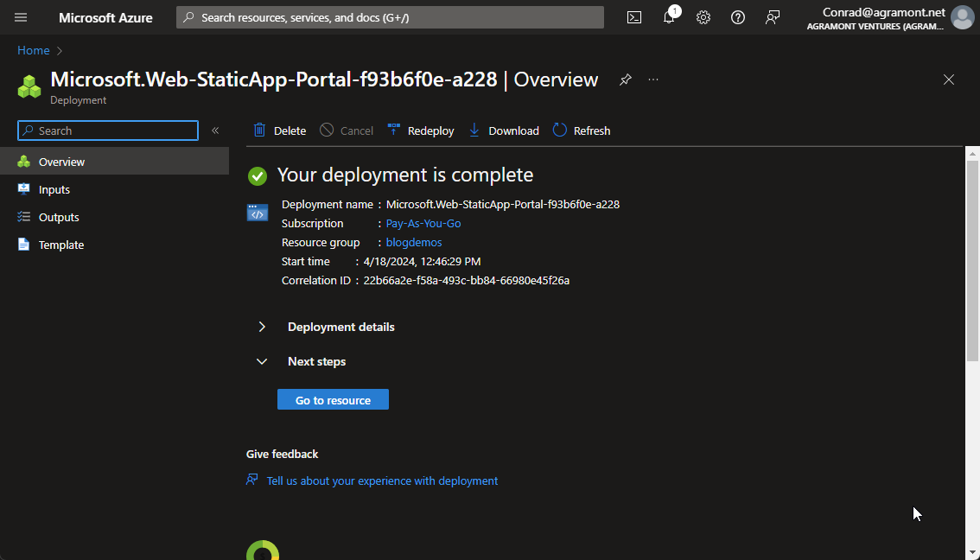980x560 pixels.
Task: Select Inputs in the side menu
Action: (x=114, y=189)
